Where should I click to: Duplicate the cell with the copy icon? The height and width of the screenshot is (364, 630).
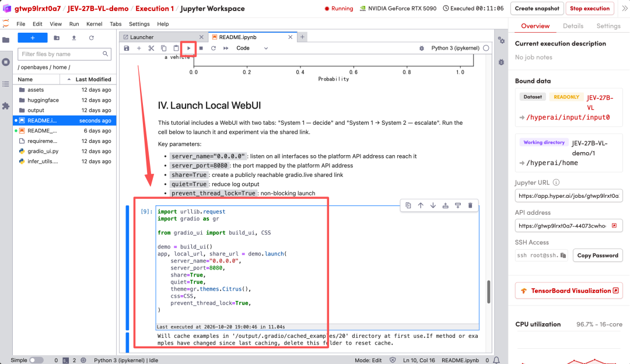[408, 205]
